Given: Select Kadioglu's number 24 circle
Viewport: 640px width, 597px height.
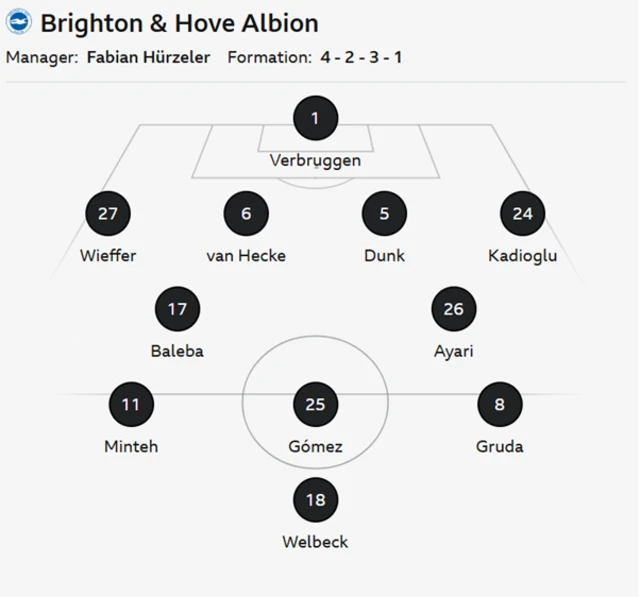Looking at the screenshot, I should point(522,214).
